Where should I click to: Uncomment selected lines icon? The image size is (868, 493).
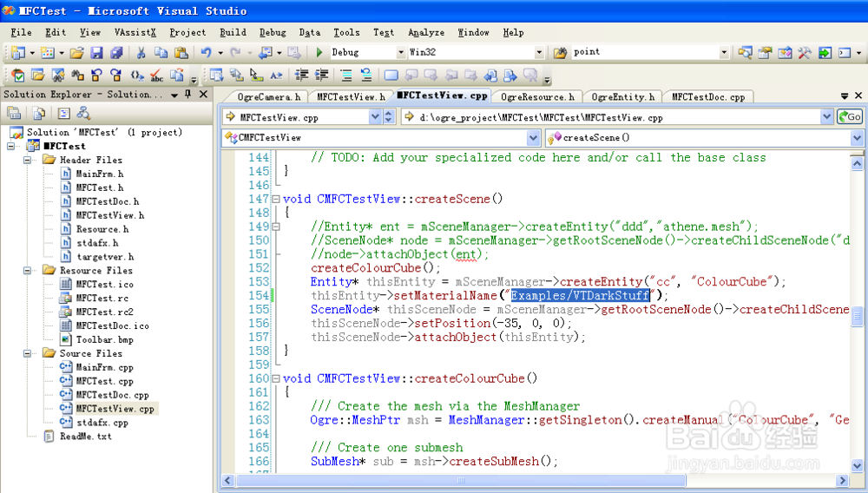tap(366, 76)
